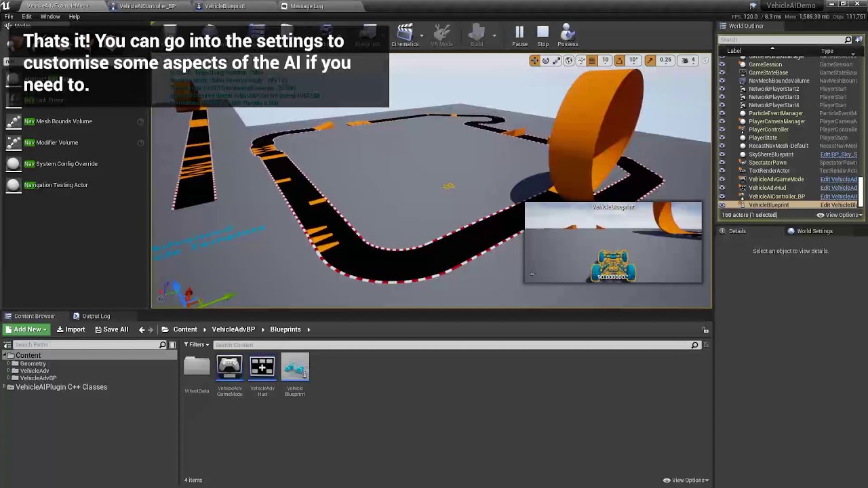Expand VehicleAIPlugin C++ Classes
The height and width of the screenshot is (488, 868).
(4, 387)
